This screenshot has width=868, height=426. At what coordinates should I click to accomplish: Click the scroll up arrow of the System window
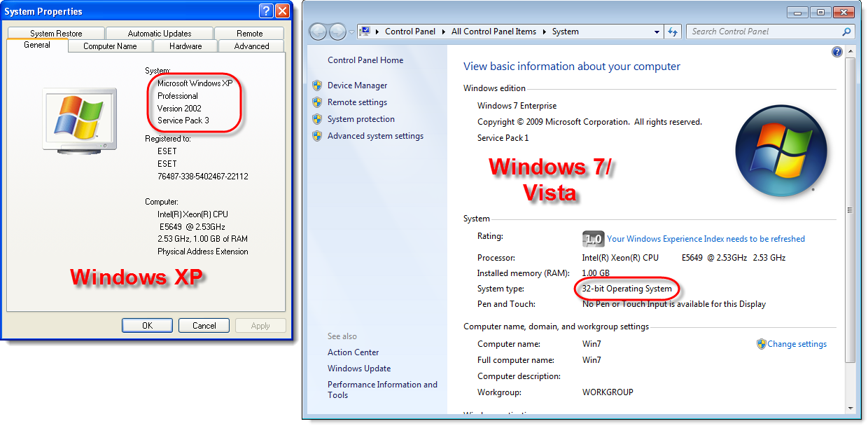coord(850,53)
